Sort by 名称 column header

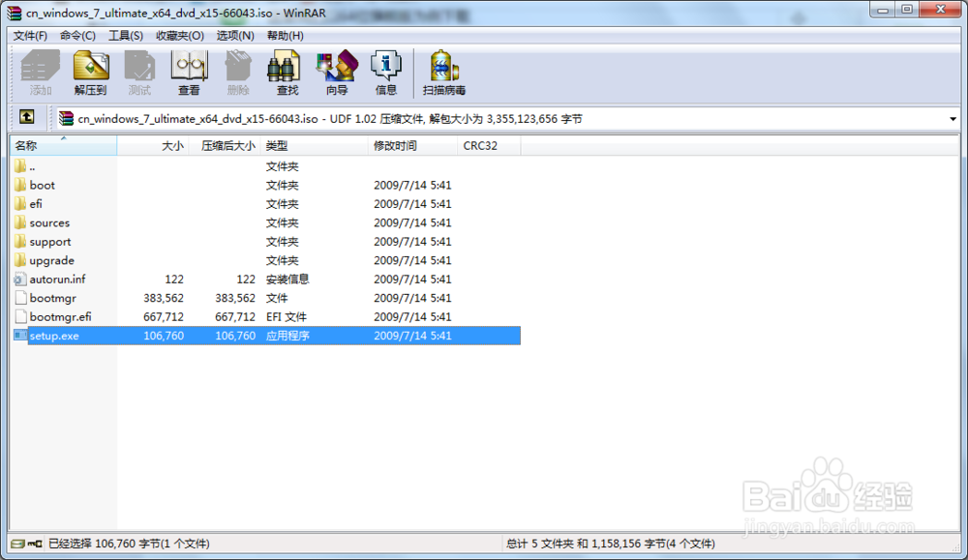pos(64,145)
